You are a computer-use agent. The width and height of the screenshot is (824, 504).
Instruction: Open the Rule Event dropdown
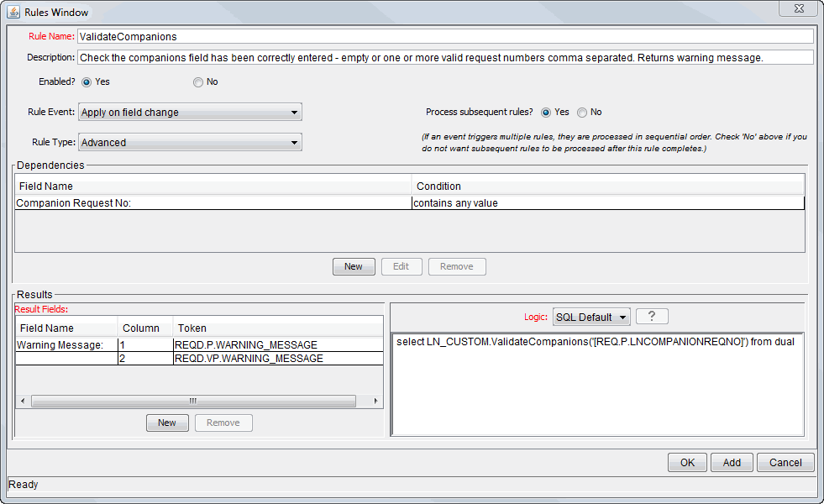click(190, 113)
